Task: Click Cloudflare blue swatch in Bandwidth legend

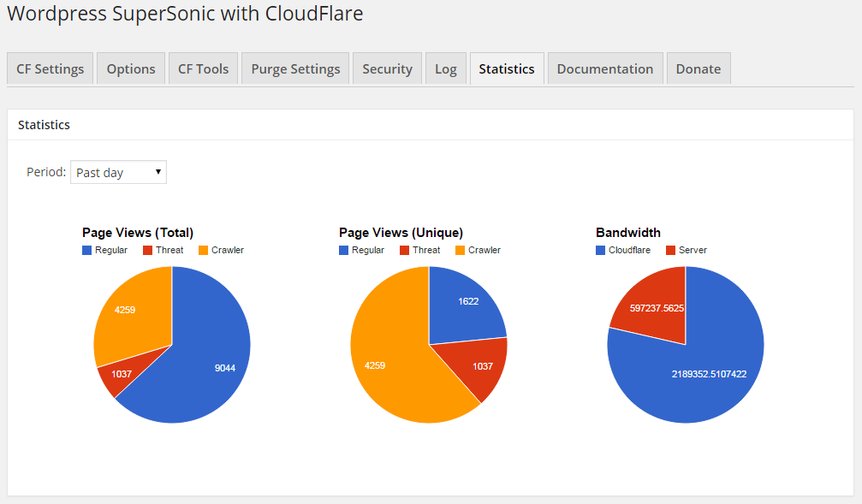Action: (x=600, y=250)
